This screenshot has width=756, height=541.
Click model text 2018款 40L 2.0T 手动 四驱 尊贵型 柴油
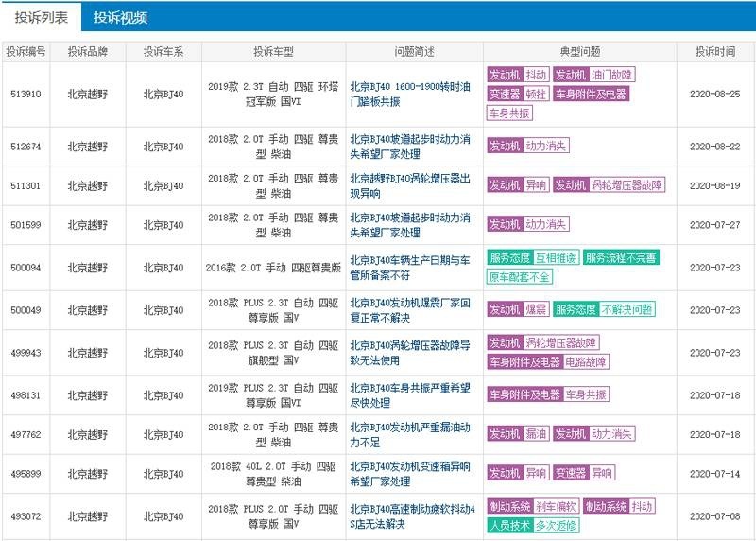tap(273, 474)
